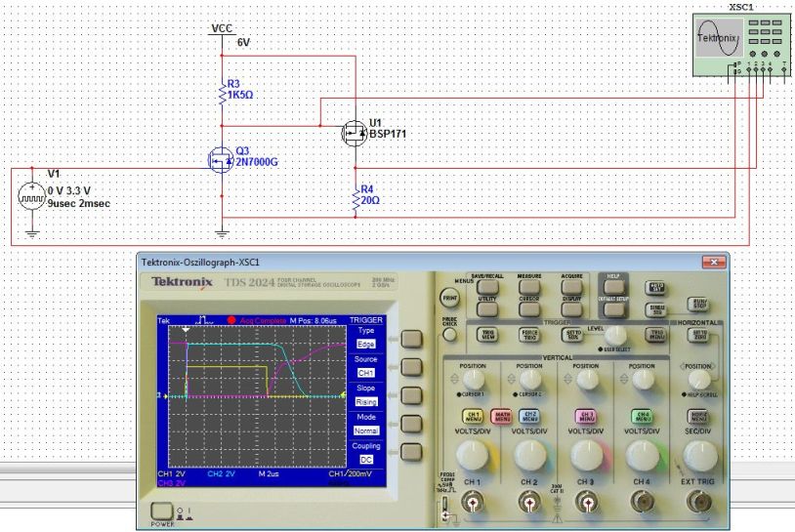795x532 pixels.
Task: Click the second softkey beside the Source option
Action: pyautogui.click(x=411, y=367)
